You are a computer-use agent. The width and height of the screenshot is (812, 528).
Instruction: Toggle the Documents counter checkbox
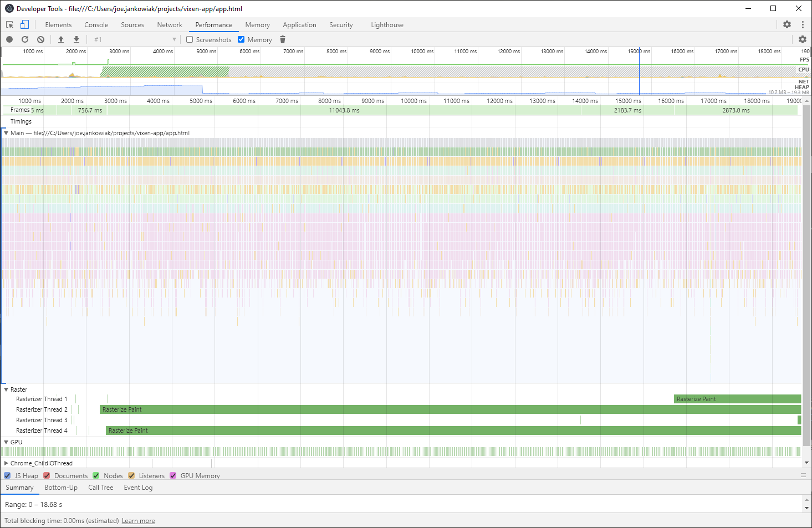point(47,475)
